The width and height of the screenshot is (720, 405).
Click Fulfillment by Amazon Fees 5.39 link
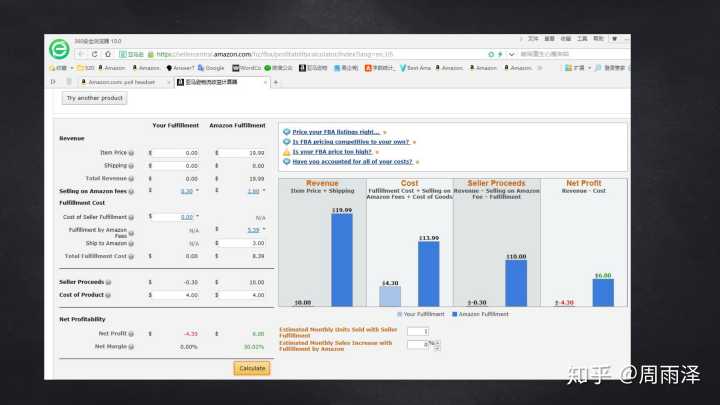254,230
